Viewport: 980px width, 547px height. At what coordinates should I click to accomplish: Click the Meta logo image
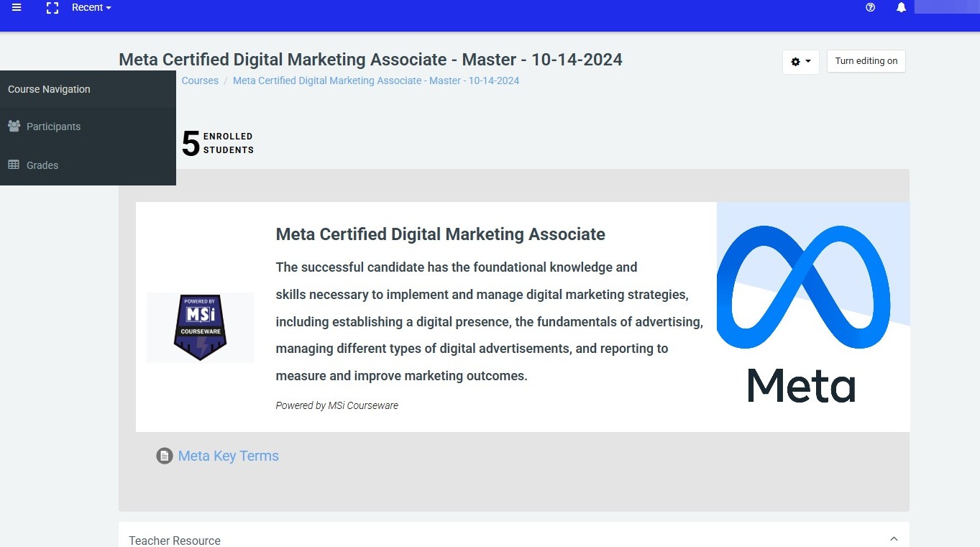pyautogui.click(x=813, y=317)
